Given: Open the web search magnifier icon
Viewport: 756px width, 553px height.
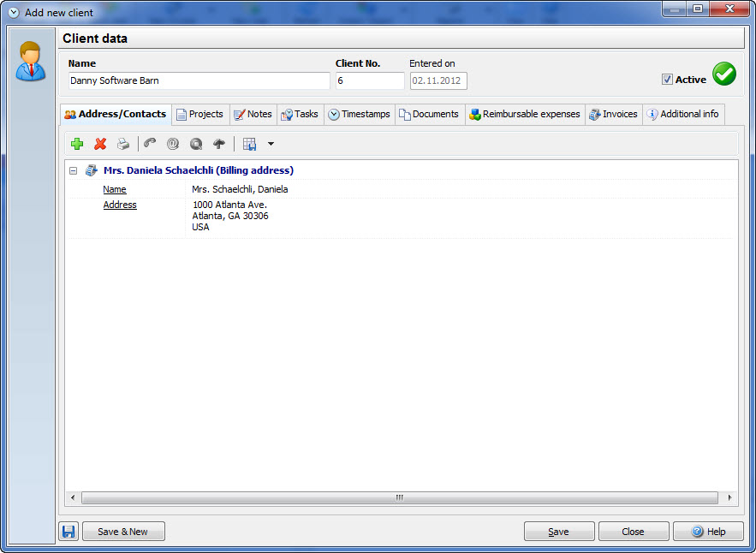Looking at the screenshot, I should pyautogui.click(x=196, y=144).
